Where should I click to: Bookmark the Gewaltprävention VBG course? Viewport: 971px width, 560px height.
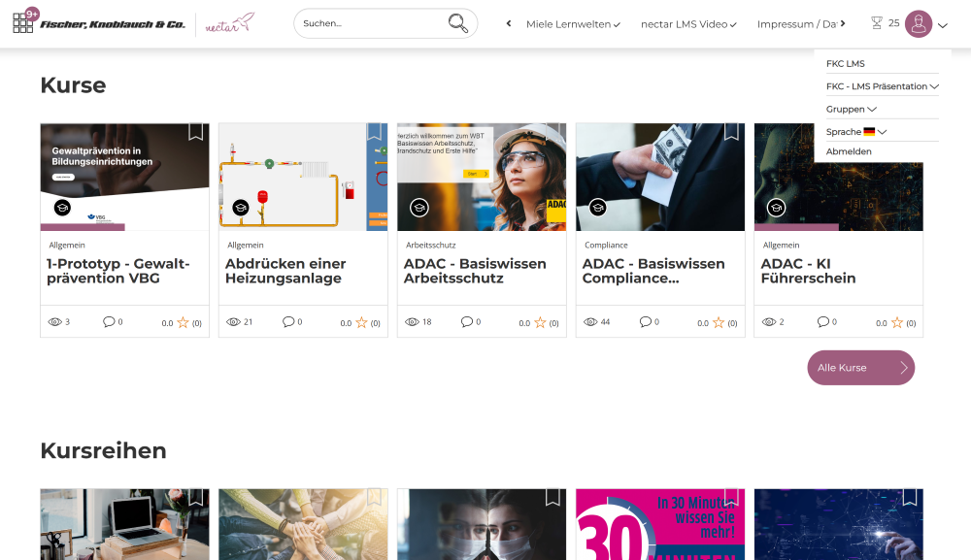[x=195, y=132]
